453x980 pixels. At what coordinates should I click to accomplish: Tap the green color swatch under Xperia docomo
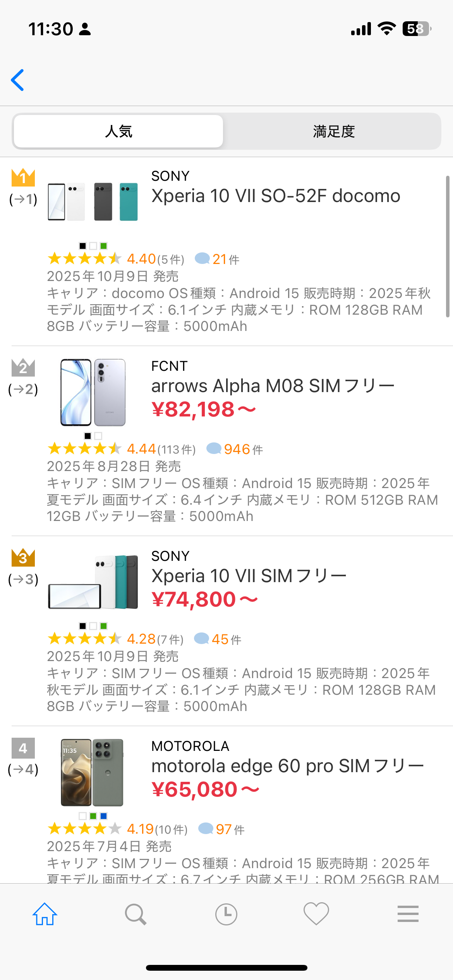[103, 246]
